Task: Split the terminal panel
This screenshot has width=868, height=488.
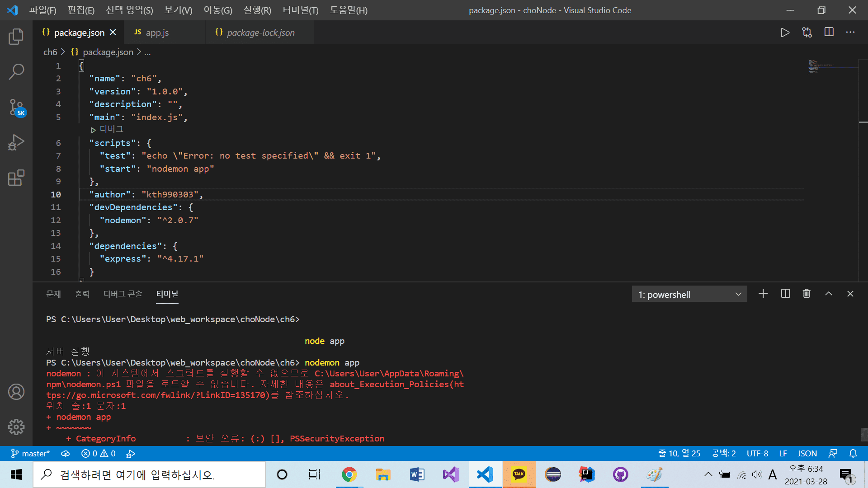Action: [x=786, y=294]
